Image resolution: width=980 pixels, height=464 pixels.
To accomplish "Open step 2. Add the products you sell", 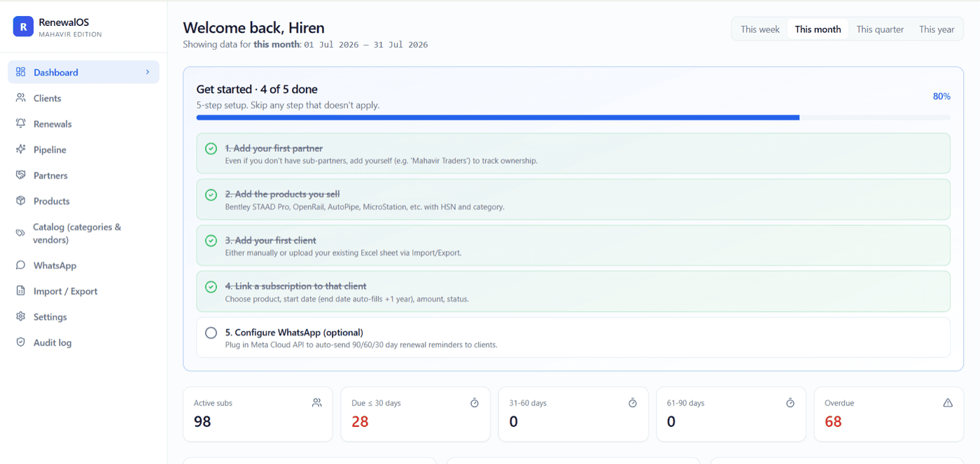I will point(573,199).
